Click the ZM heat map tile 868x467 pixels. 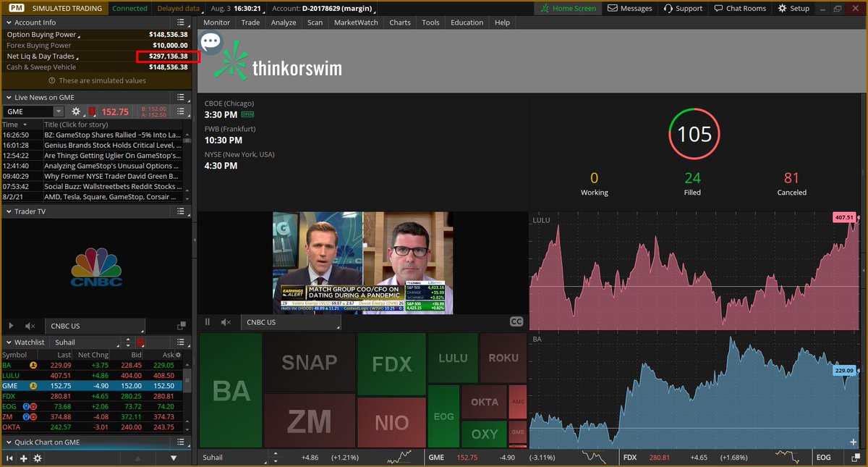click(310, 421)
